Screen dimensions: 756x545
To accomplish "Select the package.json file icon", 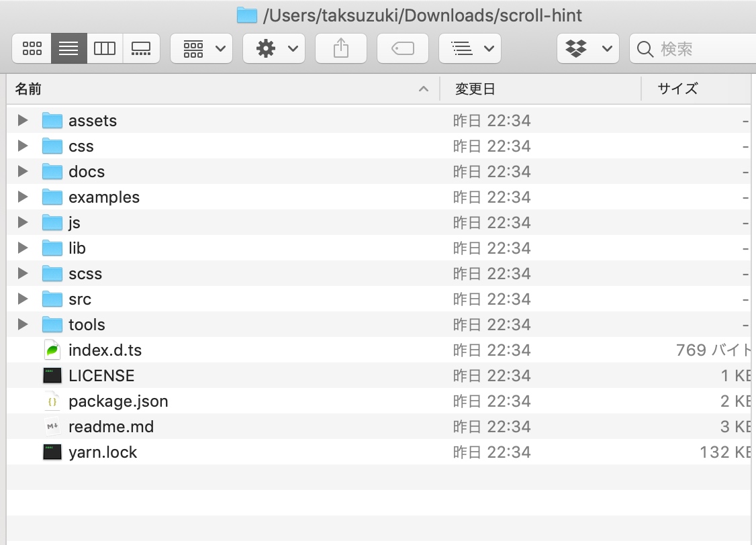I will pyautogui.click(x=52, y=401).
